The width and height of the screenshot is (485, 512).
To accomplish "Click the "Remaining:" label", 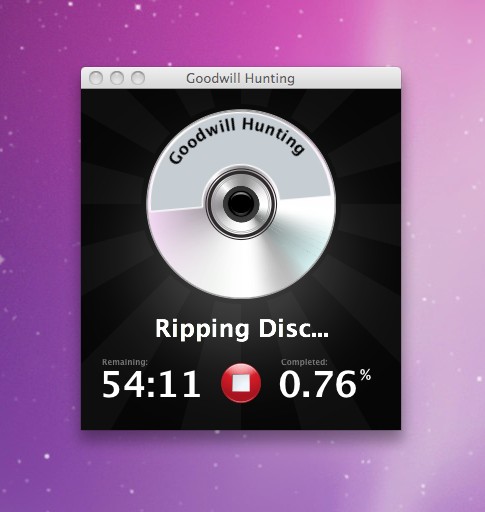I will point(125,362).
